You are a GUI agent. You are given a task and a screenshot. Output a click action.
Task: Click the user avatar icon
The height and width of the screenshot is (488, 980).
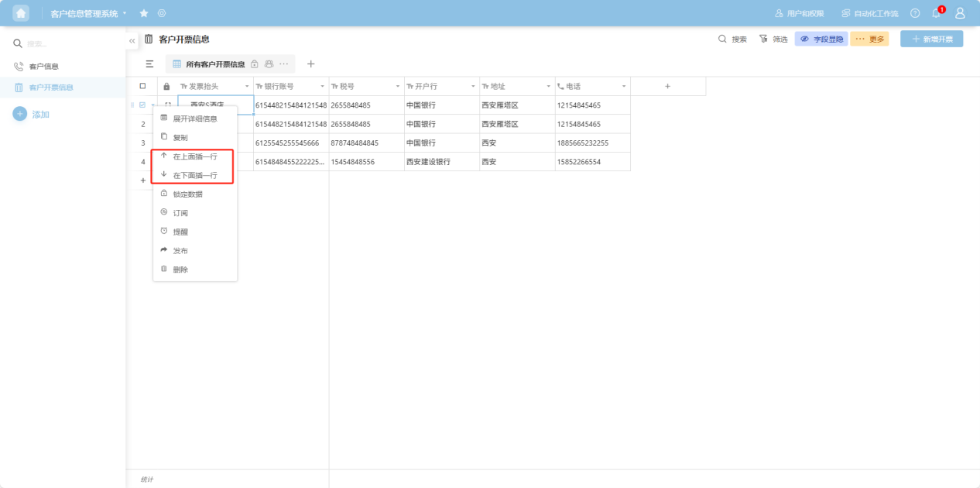[960, 13]
